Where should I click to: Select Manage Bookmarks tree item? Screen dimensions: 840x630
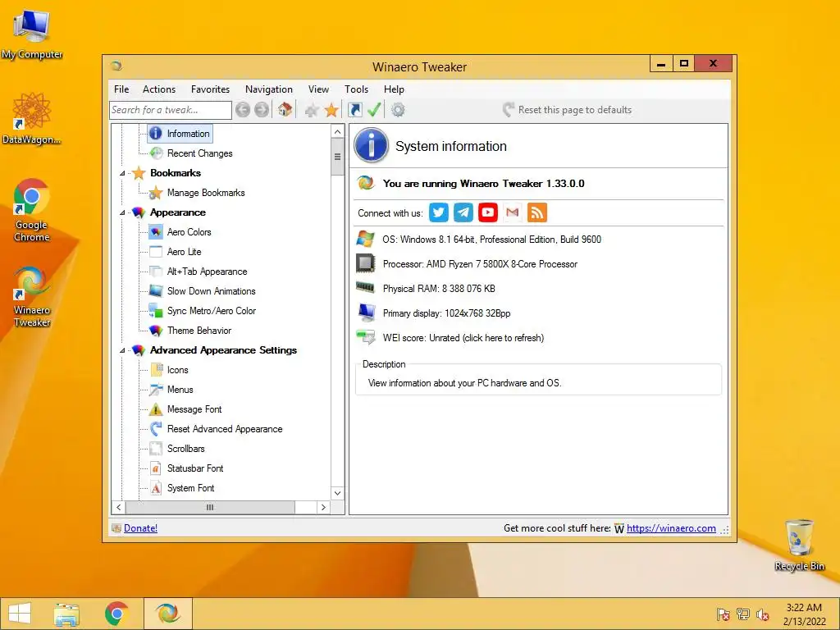coord(206,193)
